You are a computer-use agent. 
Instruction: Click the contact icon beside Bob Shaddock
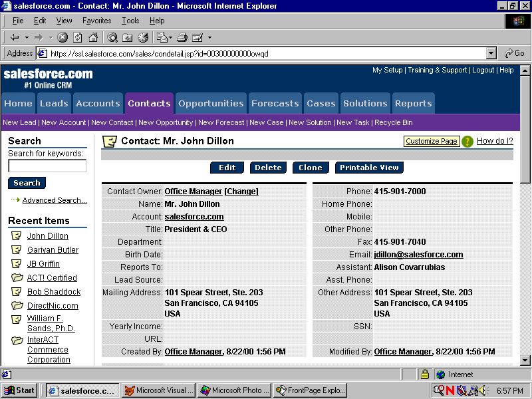click(16, 291)
